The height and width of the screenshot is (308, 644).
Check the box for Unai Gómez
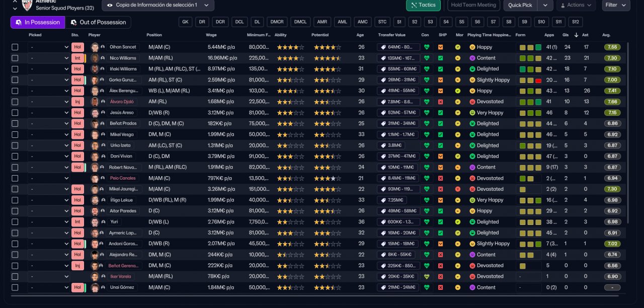[x=15, y=288]
